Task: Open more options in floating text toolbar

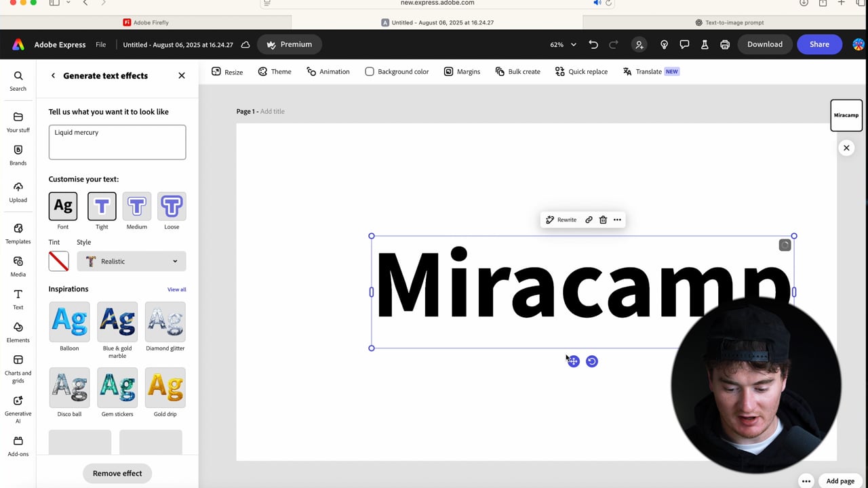Action: pyautogui.click(x=617, y=220)
